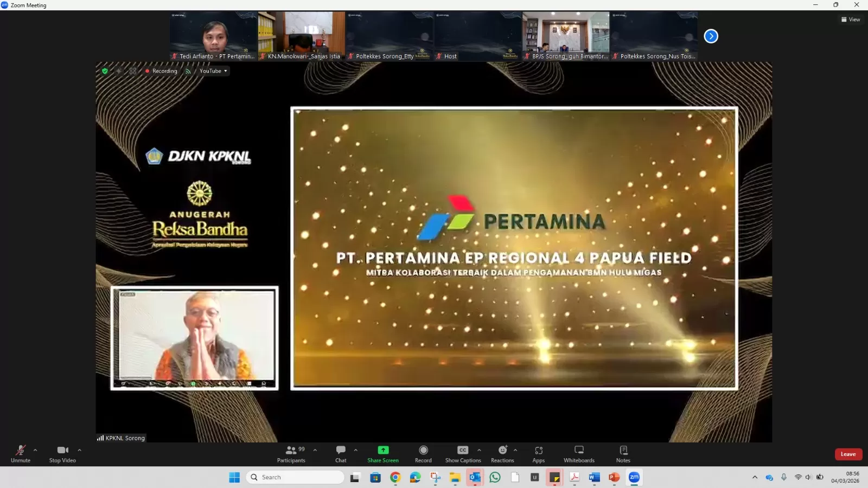Open the dark U app in taskbar
The width and height of the screenshot is (868, 488).
(x=534, y=477)
